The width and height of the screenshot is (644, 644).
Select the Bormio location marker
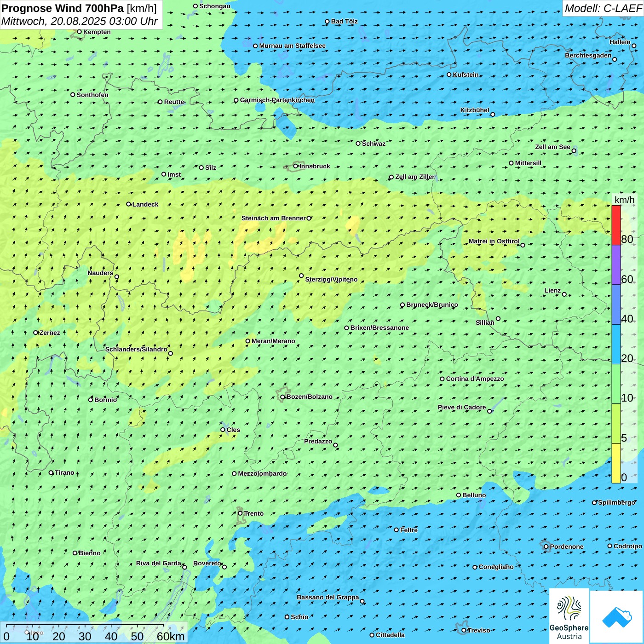91,400
